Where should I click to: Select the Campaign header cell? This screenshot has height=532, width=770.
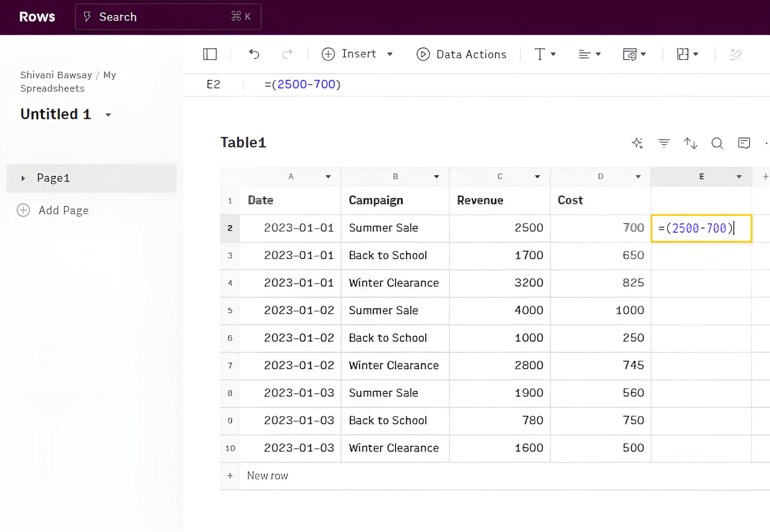click(395, 200)
